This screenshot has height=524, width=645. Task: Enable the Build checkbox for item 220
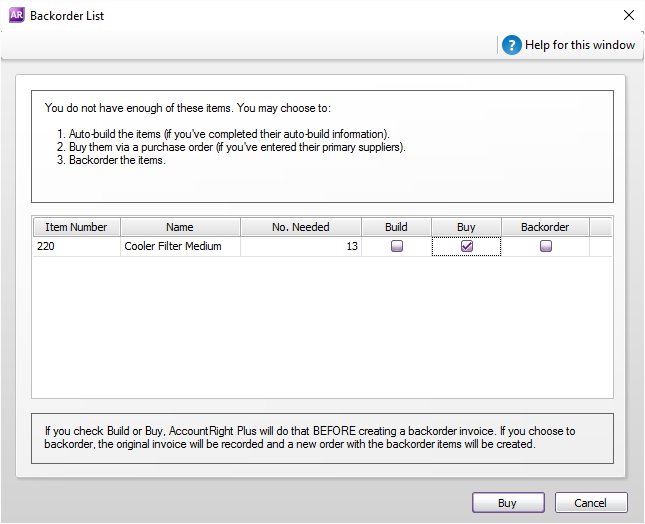pyautogui.click(x=397, y=246)
